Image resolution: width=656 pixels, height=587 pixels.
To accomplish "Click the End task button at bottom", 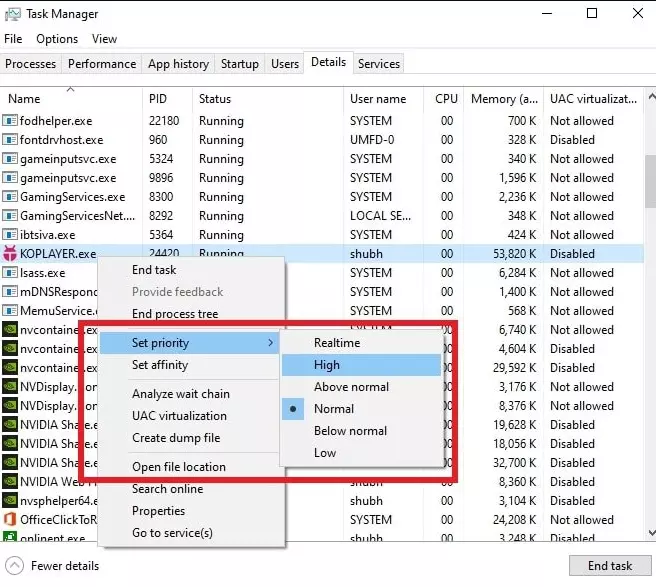I will pos(610,566).
